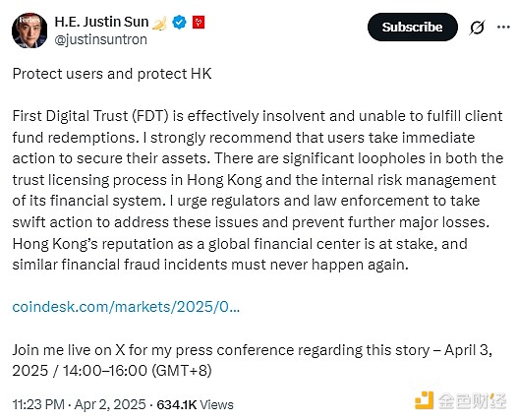
Task: Open the Grok explain-post slashed-circle icon
Action: tap(477, 28)
